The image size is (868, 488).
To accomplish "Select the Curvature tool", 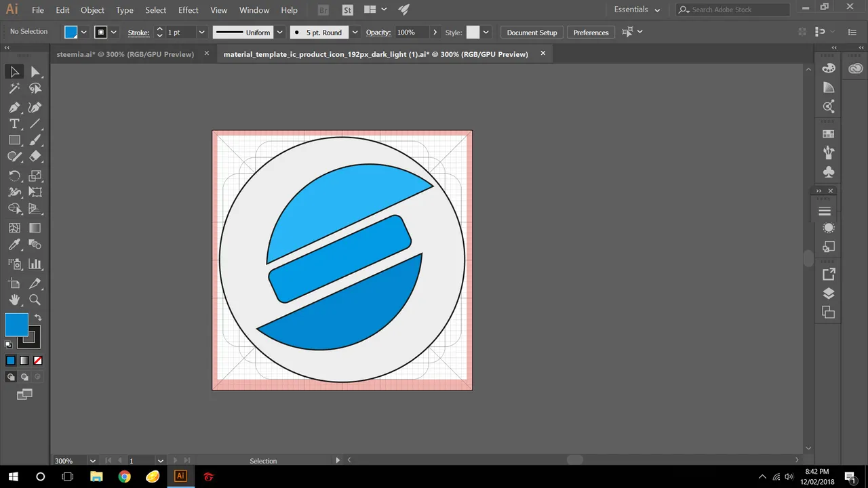I will coord(35,107).
